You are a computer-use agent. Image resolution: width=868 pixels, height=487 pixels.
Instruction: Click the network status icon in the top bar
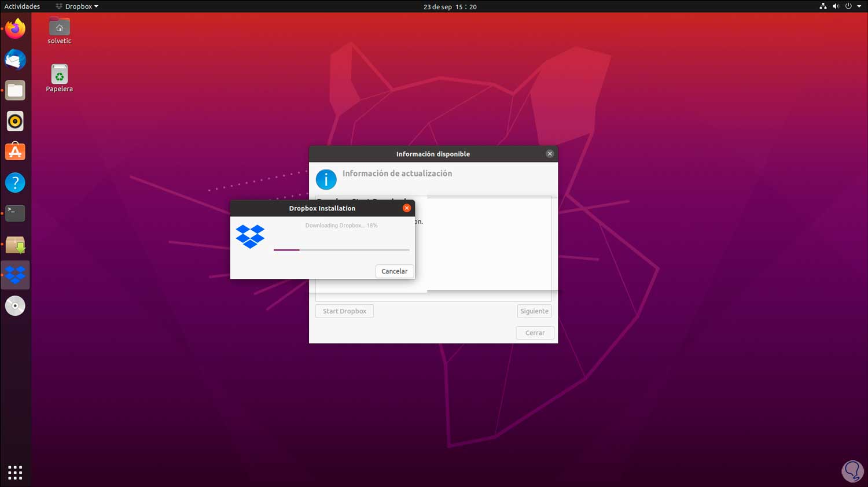tap(823, 6)
